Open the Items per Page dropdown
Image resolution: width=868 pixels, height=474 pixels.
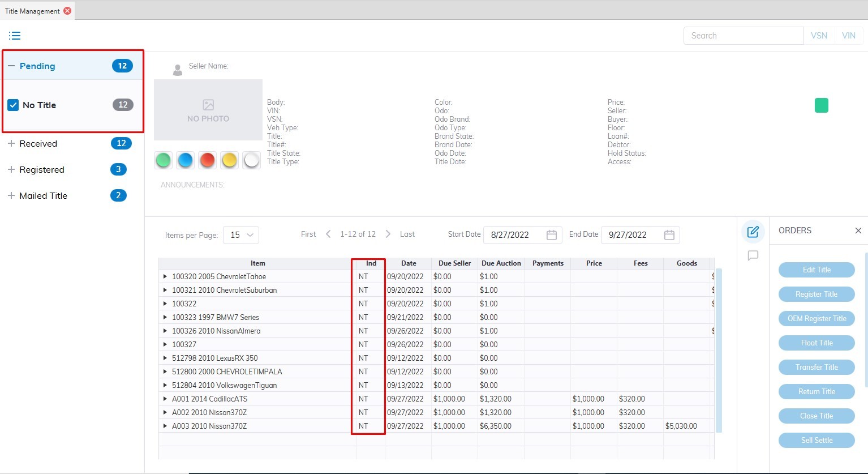[x=241, y=235]
